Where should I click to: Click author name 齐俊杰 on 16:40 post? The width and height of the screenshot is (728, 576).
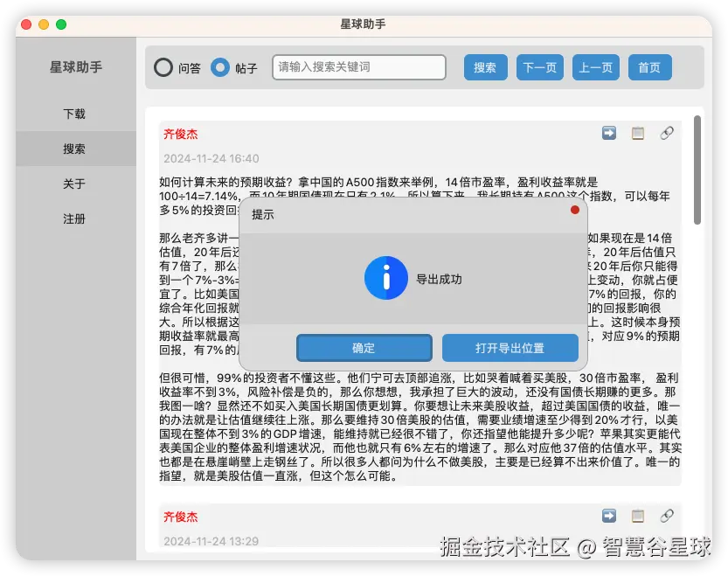[181, 135]
